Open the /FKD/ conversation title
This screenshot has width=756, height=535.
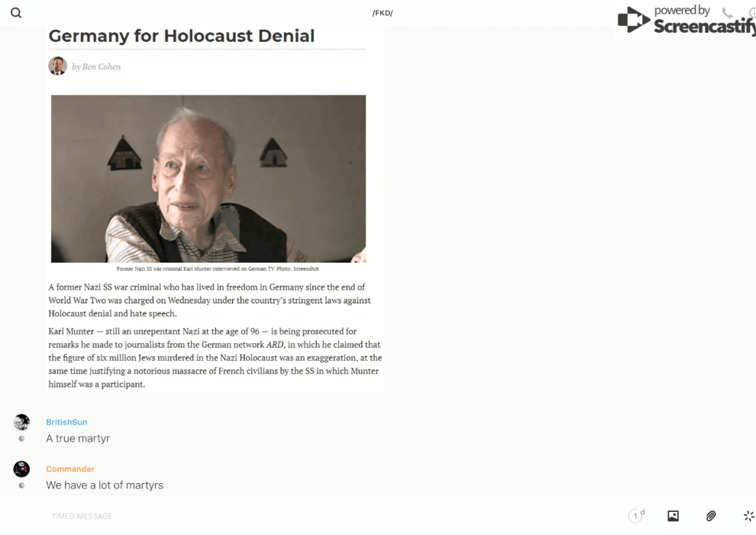click(x=383, y=13)
